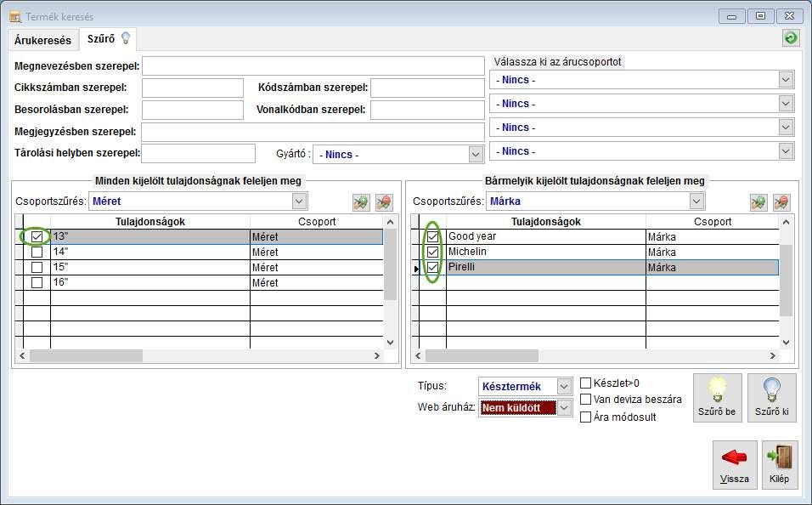The height and width of the screenshot is (505, 812).
Task: Click deselect-all icon in Márka filter panel
Action: point(781,202)
